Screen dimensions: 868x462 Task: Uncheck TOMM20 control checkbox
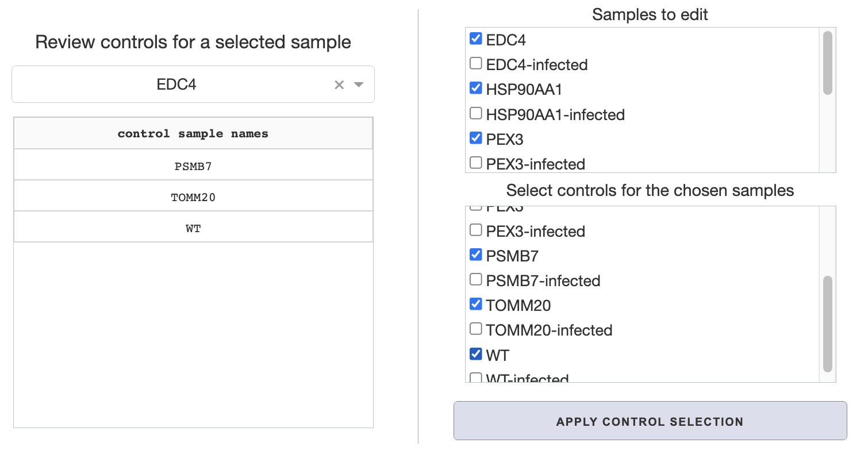click(x=475, y=304)
